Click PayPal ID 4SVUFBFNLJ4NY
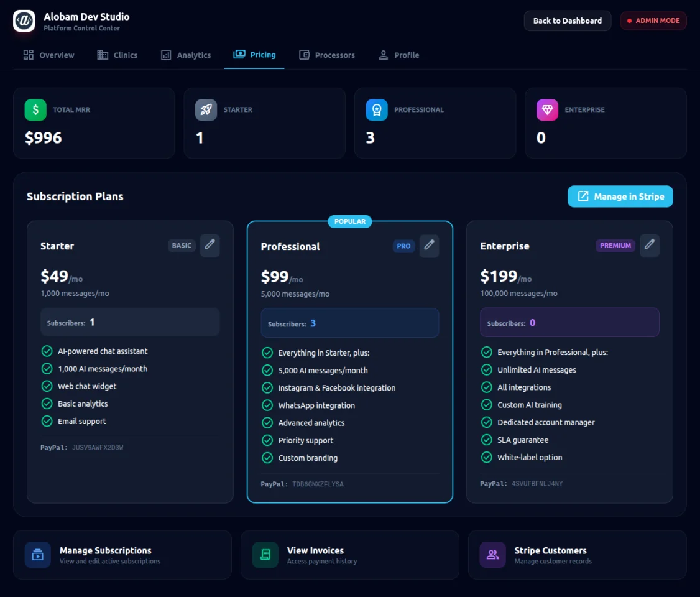The height and width of the screenshot is (597, 700). (x=537, y=484)
